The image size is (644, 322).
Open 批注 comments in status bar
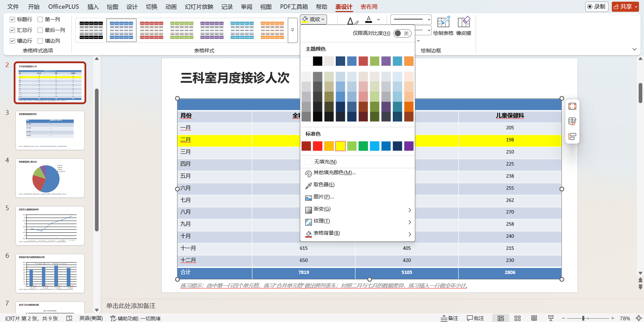point(475,318)
